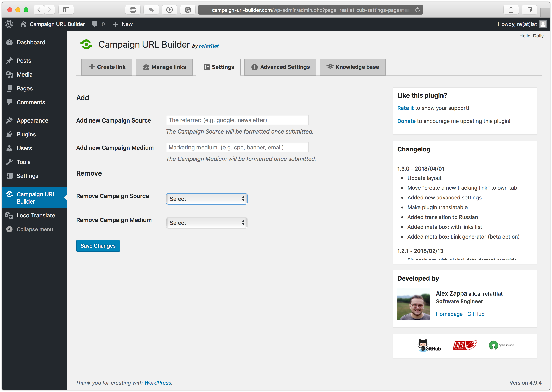Viewport: 552px width, 392px height.
Task: Click the 1Password toolbar icon in Safari
Action: point(169,10)
